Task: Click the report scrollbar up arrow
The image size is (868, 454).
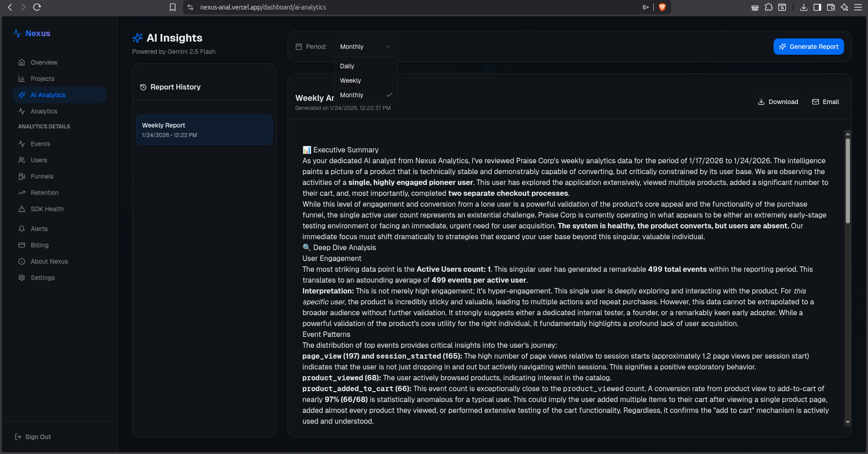Action: (848, 134)
